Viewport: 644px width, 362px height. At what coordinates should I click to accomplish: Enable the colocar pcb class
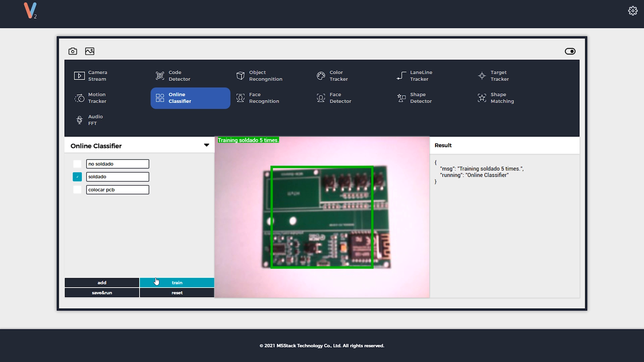pos(77,189)
